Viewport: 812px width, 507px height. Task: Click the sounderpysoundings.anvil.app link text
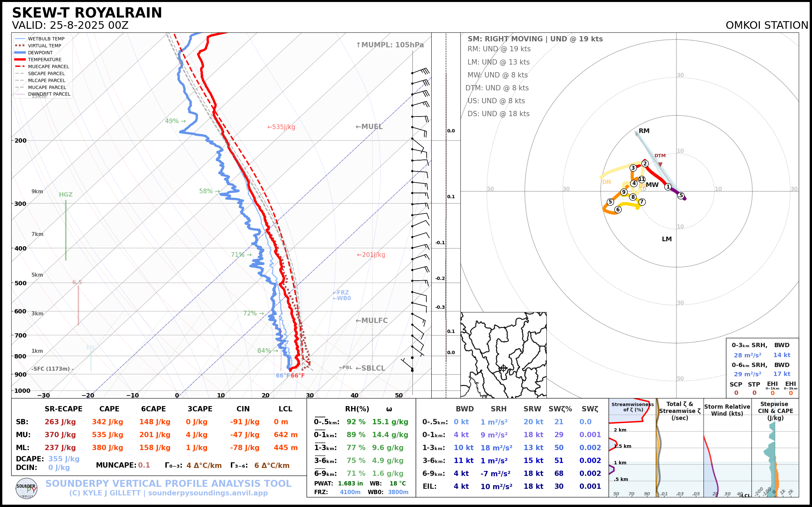coord(208,493)
